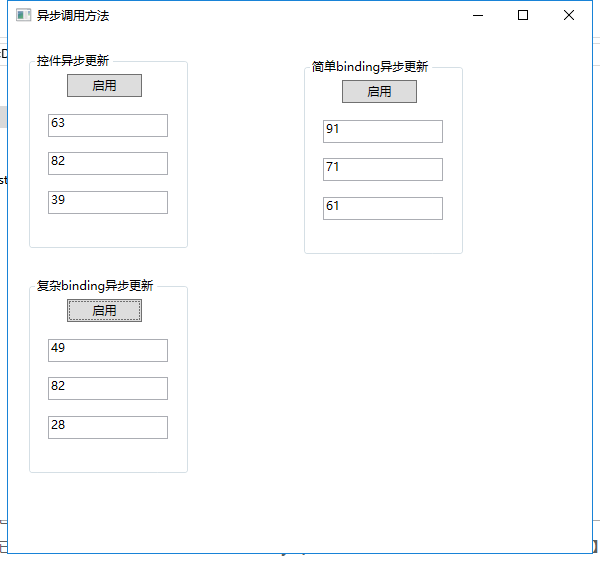Close the 异步调用方法 window
Image resolution: width=600 pixels, height=561 pixels.
tap(569, 16)
